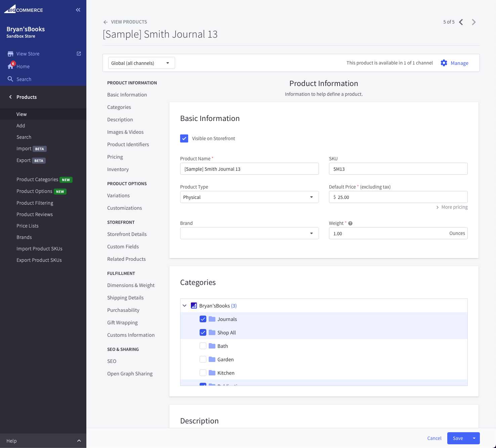
Task: Click the Weight help question icon
Action: point(350,223)
